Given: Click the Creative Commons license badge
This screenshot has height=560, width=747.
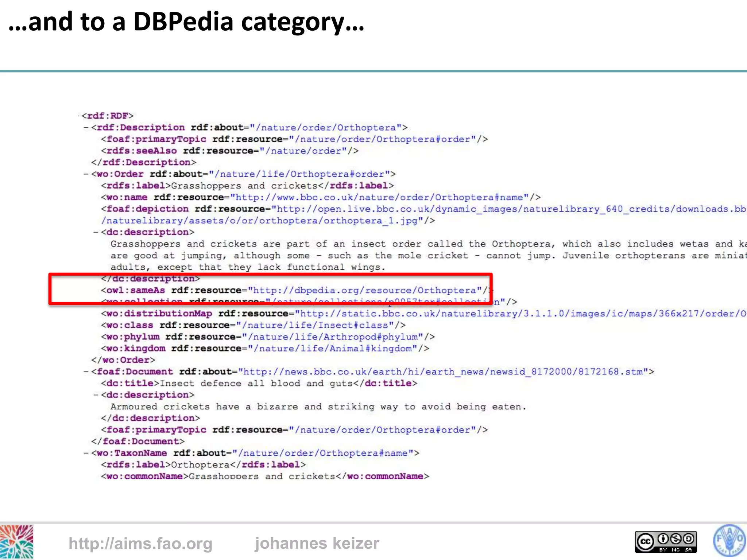Looking at the screenshot, I should tap(666, 542).
